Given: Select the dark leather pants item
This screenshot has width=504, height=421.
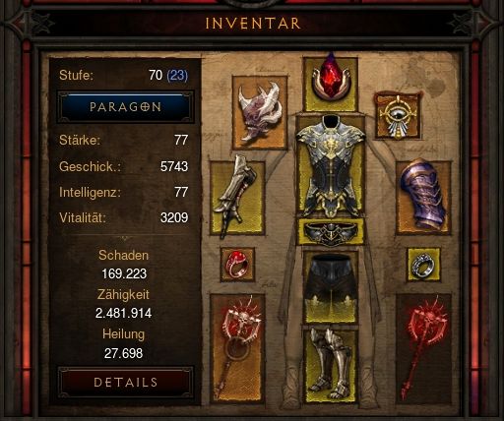Looking at the screenshot, I should pos(331,287).
